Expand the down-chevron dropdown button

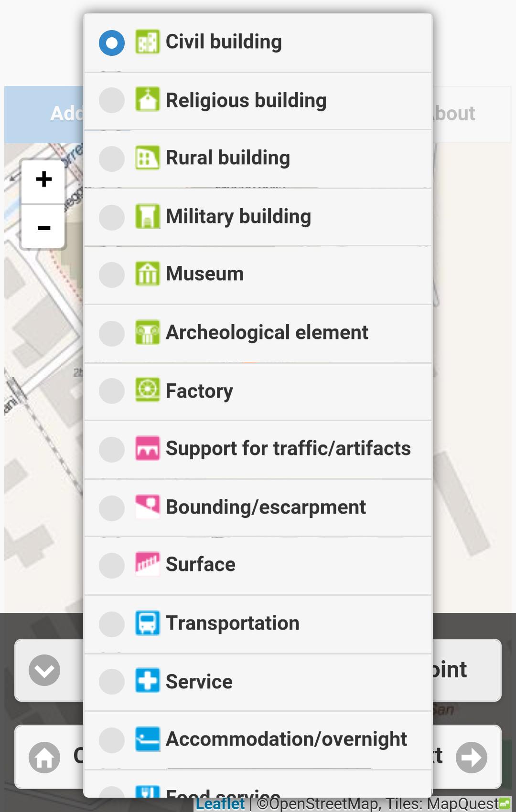click(44, 670)
